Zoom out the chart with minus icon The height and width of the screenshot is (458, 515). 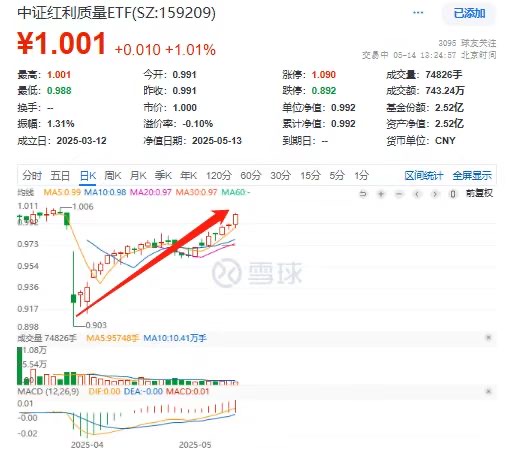(399, 194)
